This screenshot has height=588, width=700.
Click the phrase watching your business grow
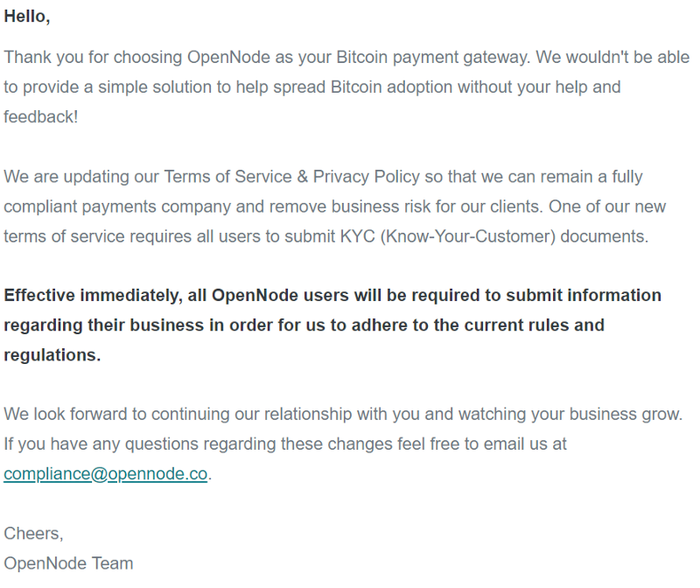coord(570,415)
